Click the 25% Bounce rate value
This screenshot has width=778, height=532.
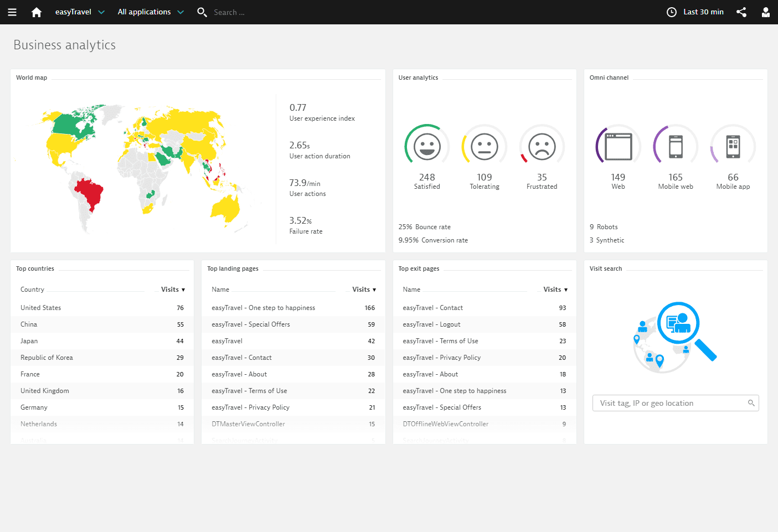(x=424, y=227)
